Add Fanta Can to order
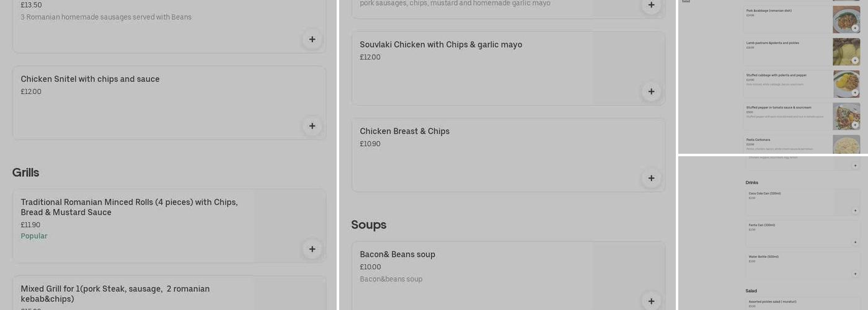Image resolution: width=868 pixels, height=310 pixels. [x=855, y=242]
